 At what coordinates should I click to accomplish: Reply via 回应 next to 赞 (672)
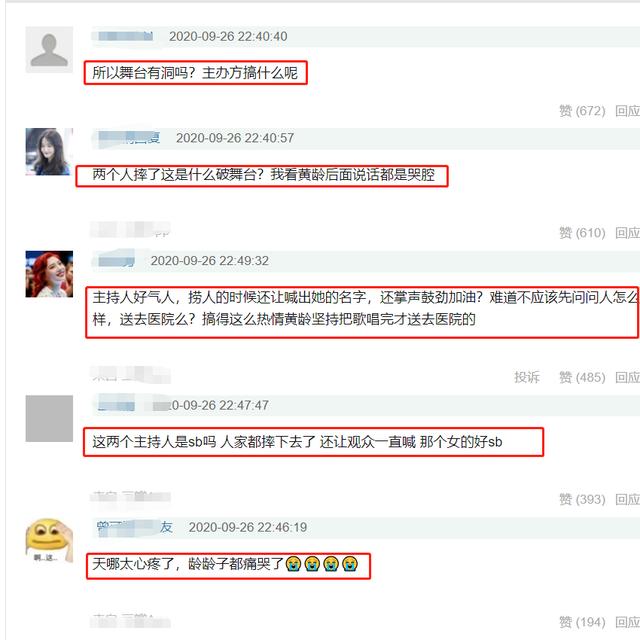click(x=627, y=111)
